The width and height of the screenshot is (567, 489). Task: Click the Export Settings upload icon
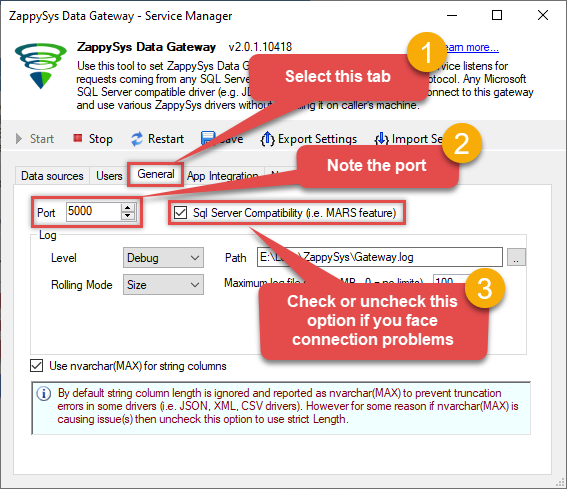268,139
